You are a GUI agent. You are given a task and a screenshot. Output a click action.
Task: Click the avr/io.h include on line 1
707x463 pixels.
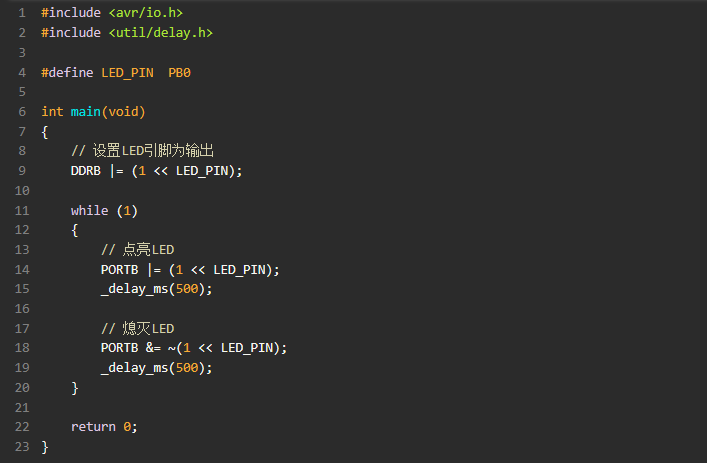point(146,13)
